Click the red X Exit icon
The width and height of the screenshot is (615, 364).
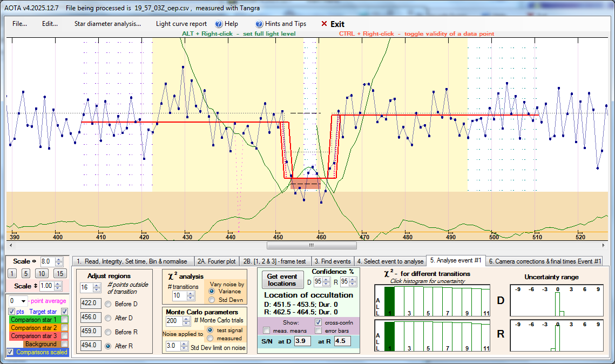[x=324, y=24]
